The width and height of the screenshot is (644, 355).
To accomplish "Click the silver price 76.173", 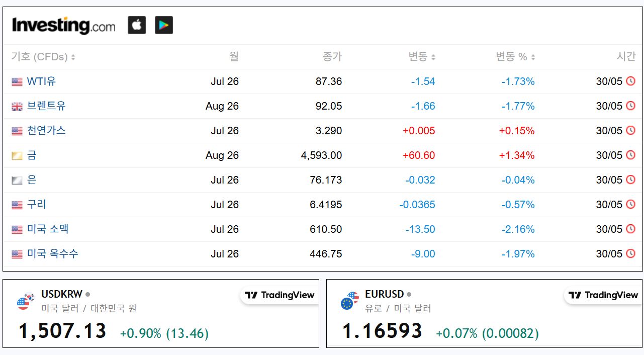I will tap(326, 180).
